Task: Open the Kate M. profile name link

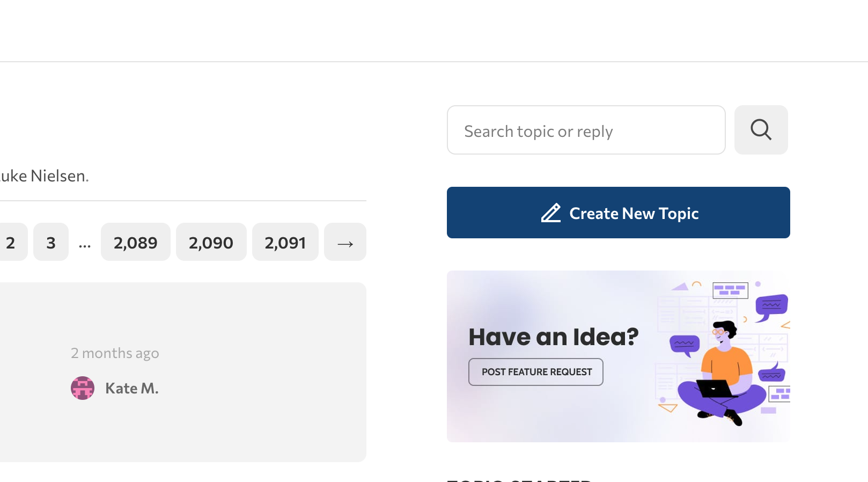Action: (x=132, y=388)
